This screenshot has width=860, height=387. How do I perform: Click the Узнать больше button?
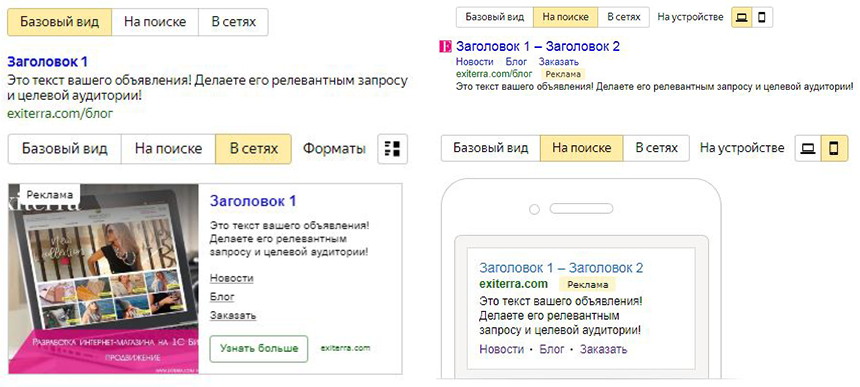tap(259, 349)
